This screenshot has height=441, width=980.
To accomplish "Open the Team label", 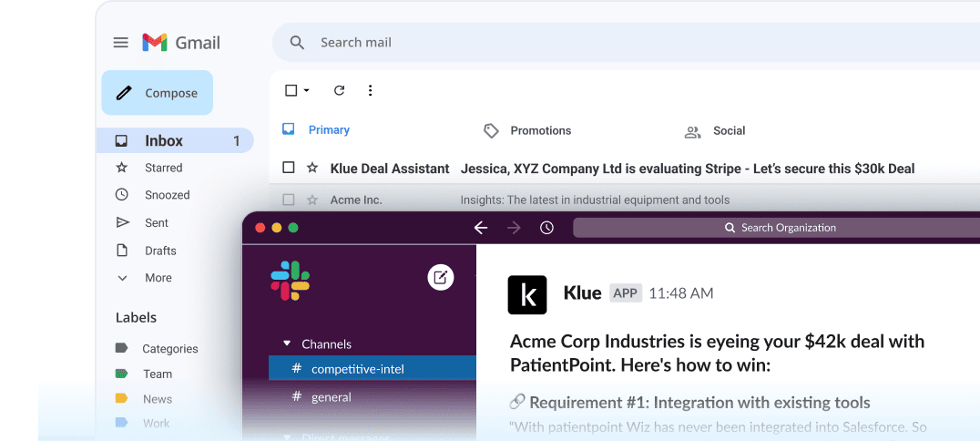I will (158, 374).
